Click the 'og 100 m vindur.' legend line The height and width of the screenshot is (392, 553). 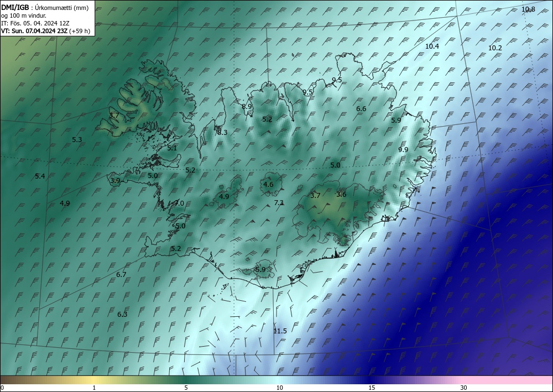(24, 15)
